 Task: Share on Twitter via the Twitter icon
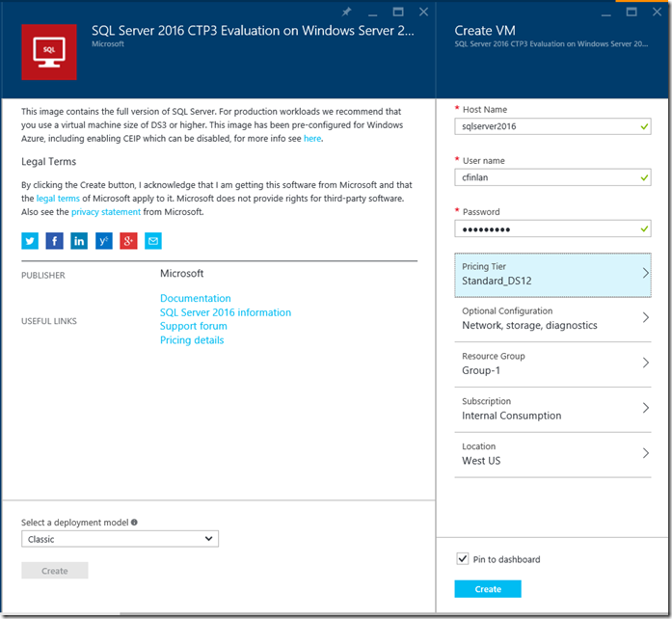click(x=30, y=241)
